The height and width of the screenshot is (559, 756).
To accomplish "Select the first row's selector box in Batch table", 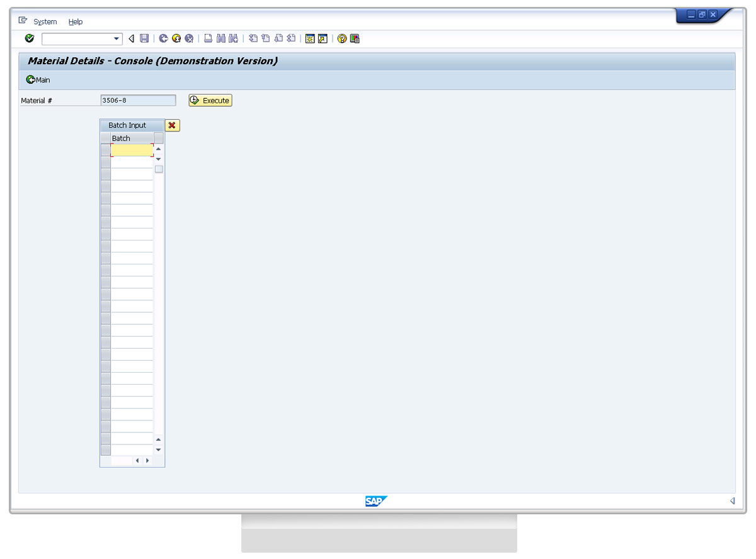I will (x=105, y=150).
